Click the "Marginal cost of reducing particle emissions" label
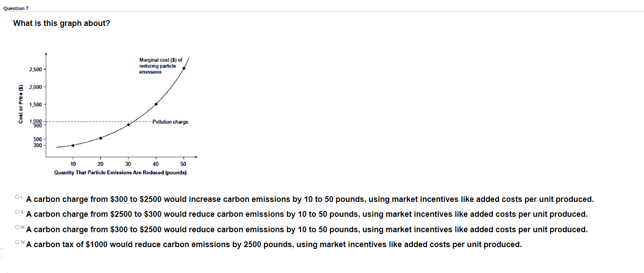The height and width of the screenshot is (273, 644). [x=158, y=65]
